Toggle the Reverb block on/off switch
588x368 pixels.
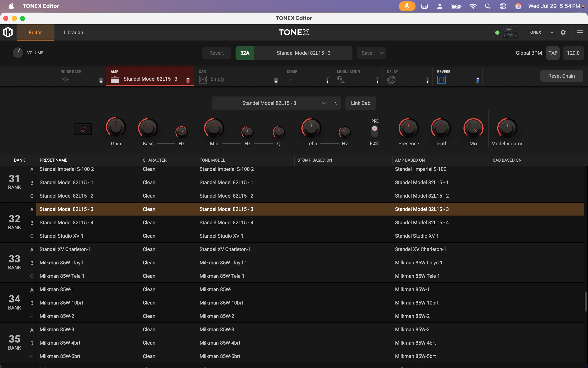pyautogui.click(x=478, y=80)
